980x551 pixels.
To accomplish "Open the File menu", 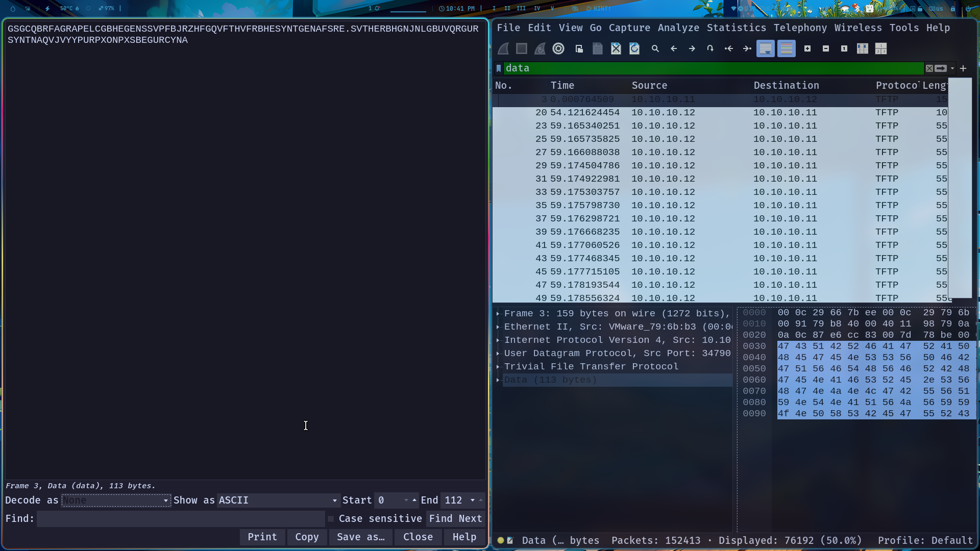I will coord(508,28).
